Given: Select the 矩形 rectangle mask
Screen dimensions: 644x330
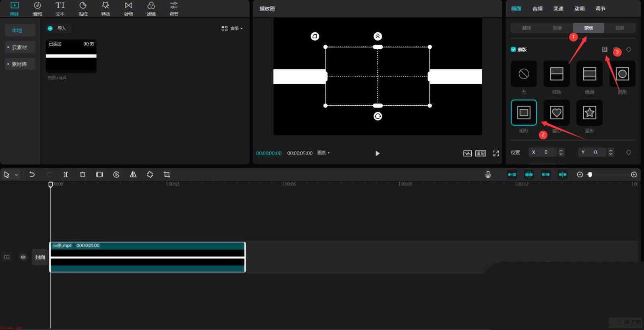Looking at the screenshot, I should point(524,112).
